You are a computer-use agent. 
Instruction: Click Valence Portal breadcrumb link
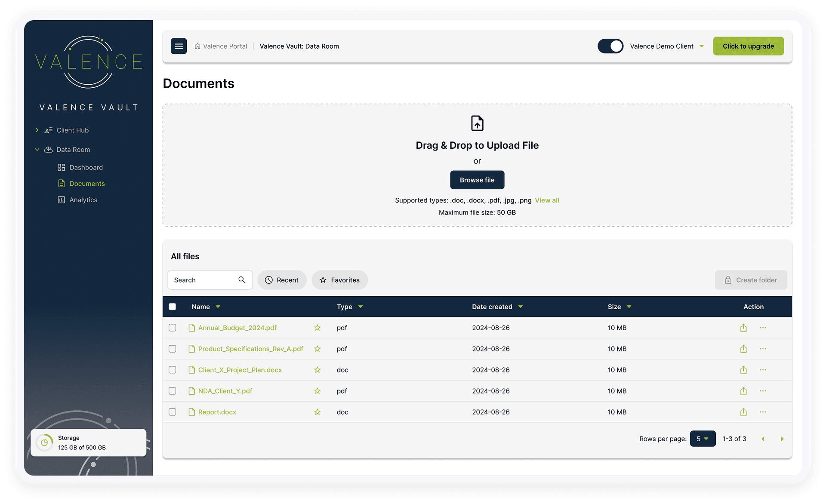[225, 46]
